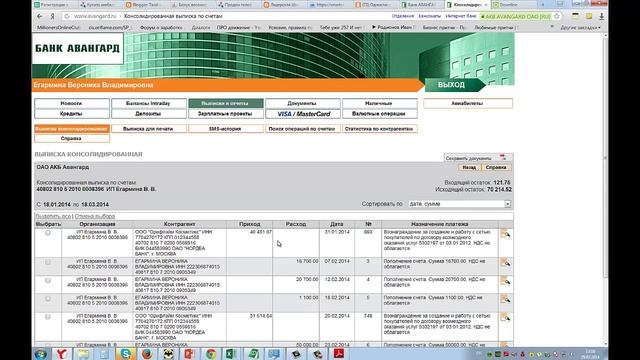Open the Депозиты section
This screenshot has width=640, height=360.
[148, 113]
